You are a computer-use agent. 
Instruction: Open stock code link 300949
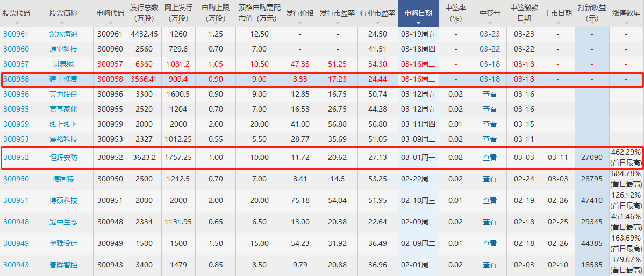16,244
